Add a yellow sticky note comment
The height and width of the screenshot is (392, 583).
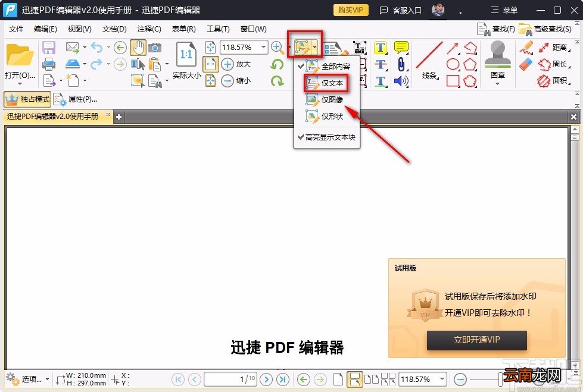[x=401, y=48]
